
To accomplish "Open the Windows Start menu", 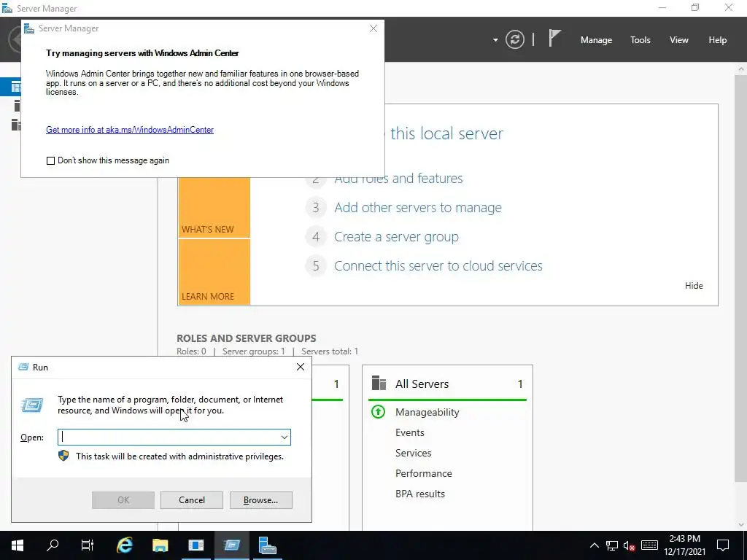I will [x=18, y=545].
